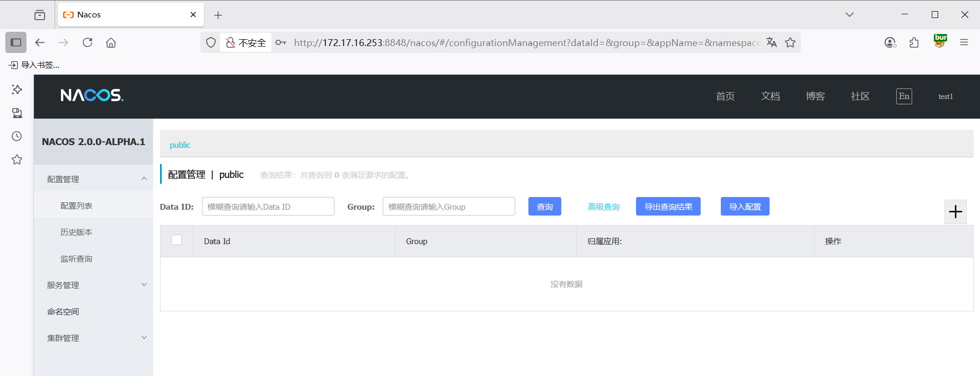Collapse the 配置管理 menu section
The height and width of the screenshot is (376, 980).
(x=93, y=179)
